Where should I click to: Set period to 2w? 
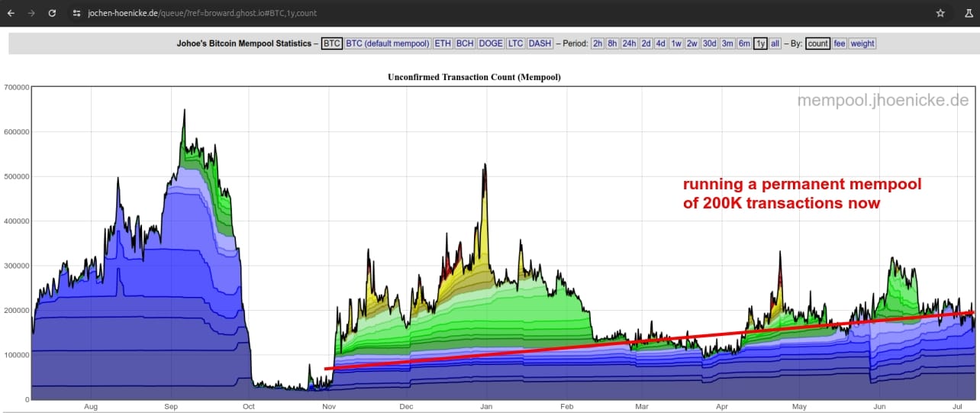point(691,44)
